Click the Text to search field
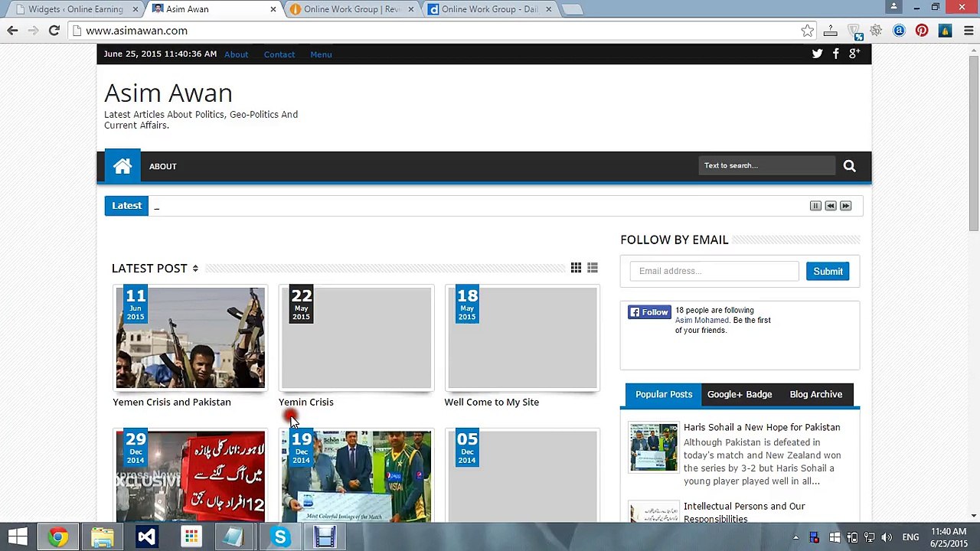Screen dimensions: 980x551 click(766, 165)
